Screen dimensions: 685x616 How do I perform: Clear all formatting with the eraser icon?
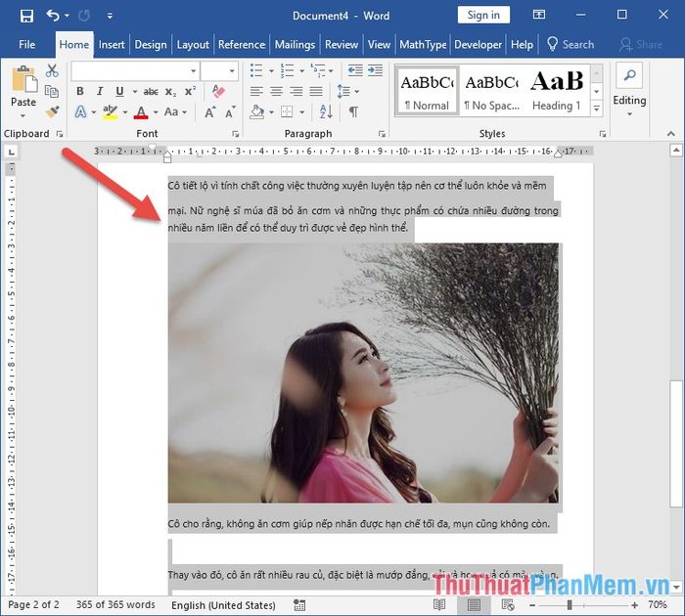coord(218,91)
